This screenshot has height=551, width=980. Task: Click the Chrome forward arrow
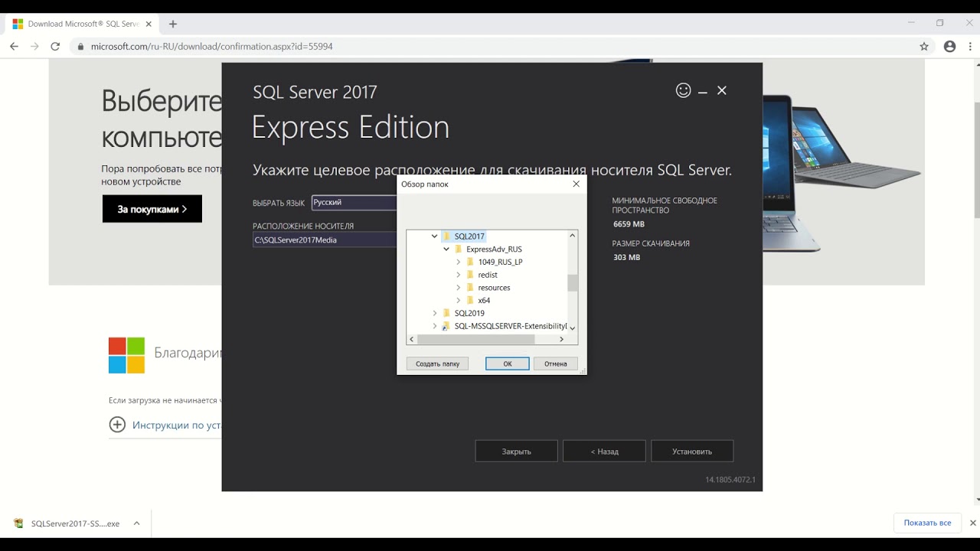point(34,47)
